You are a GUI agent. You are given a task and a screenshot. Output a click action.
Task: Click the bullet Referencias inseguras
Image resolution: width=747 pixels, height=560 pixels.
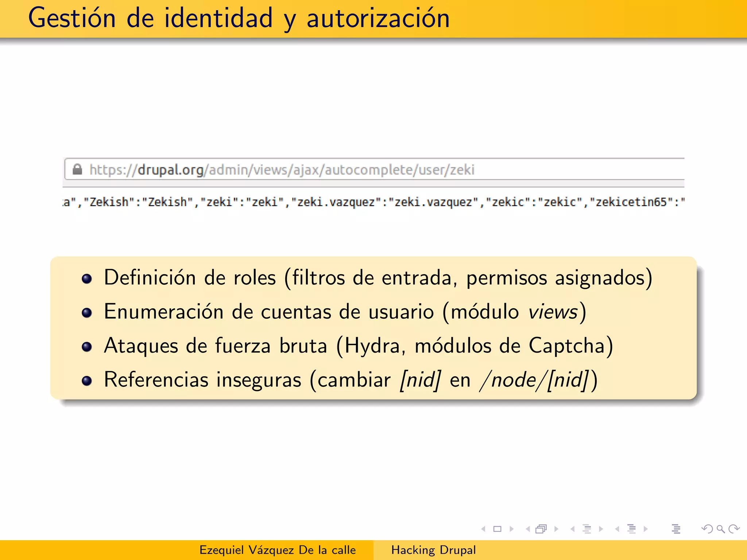tap(351, 380)
